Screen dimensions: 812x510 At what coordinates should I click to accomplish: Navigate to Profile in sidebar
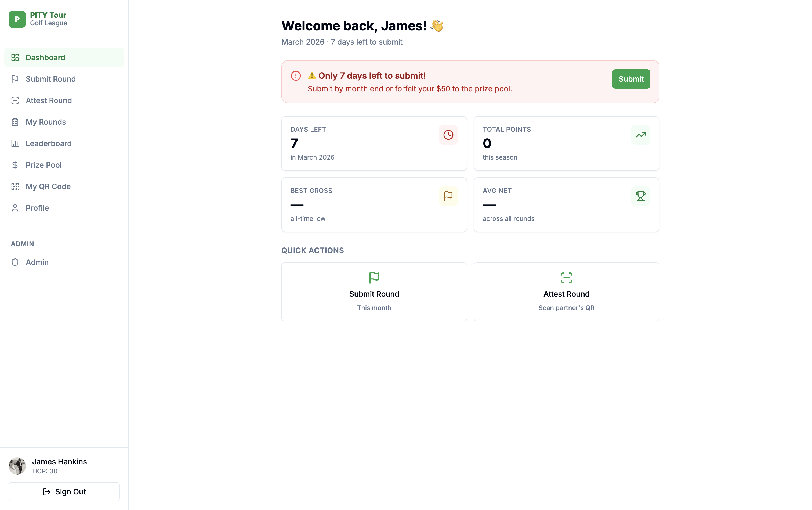[37, 208]
